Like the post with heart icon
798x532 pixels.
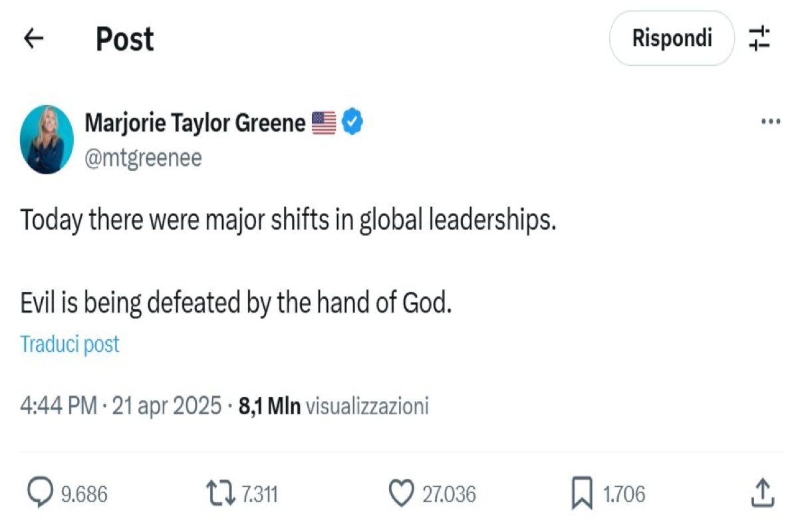(x=400, y=493)
